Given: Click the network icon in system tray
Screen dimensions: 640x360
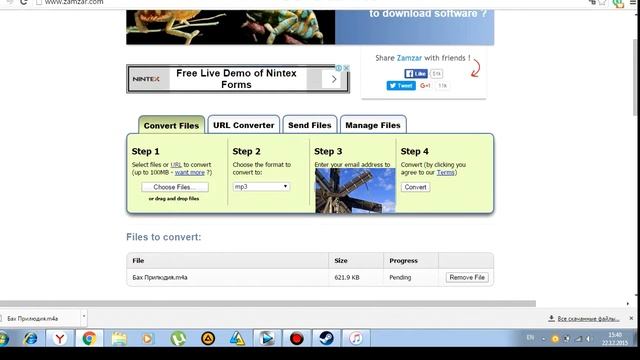Looking at the screenshot, I should (x=578, y=338).
